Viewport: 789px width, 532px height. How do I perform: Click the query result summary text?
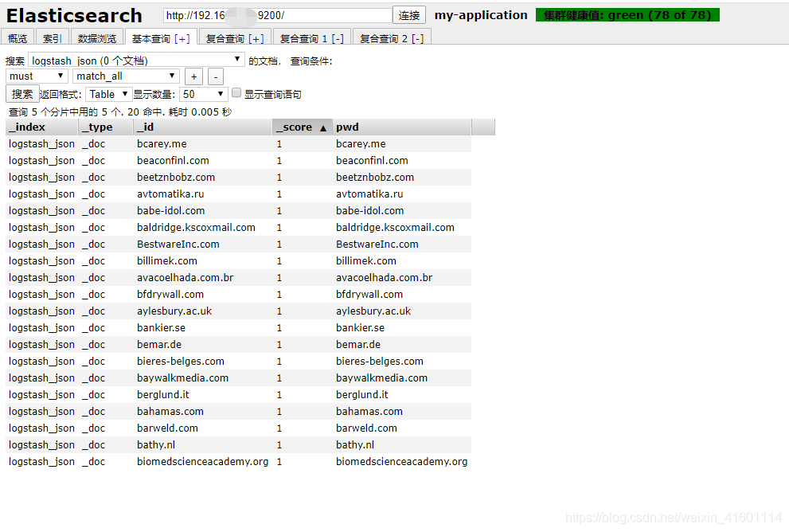[x=119, y=111]
